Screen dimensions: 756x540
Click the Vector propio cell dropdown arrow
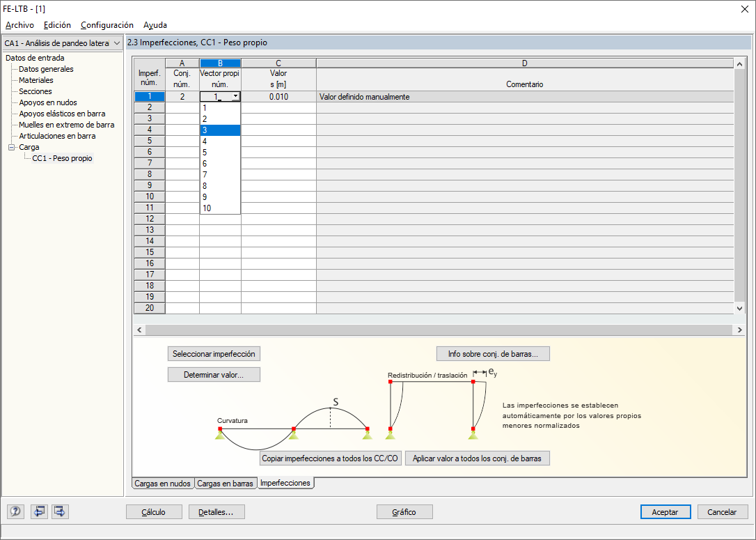235,97
